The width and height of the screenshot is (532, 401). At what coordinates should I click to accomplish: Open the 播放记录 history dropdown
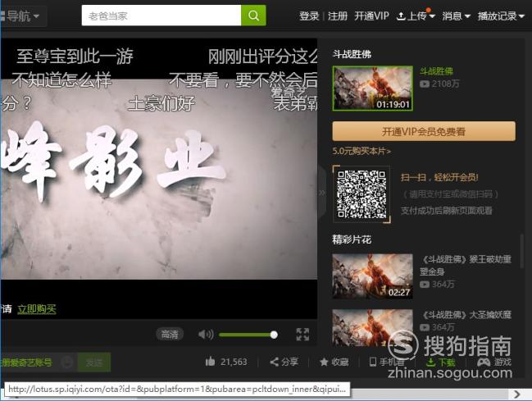pyautogui.click(x=501, y=16)
